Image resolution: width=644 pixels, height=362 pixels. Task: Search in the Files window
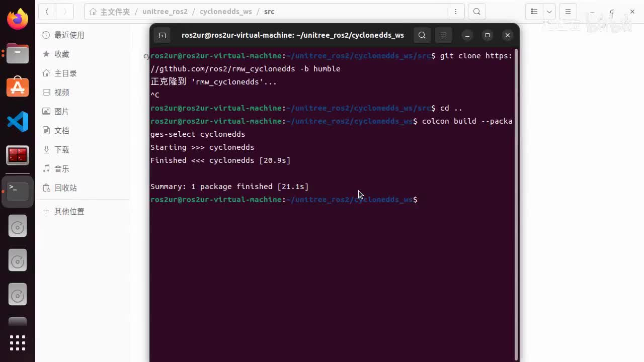(x=477, y=12)
